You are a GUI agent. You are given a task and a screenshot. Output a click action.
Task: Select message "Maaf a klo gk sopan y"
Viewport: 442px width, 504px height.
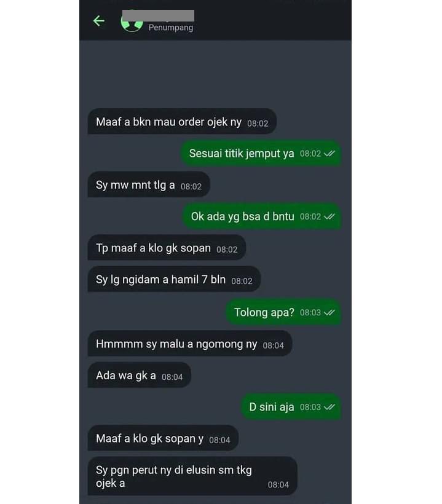click(163, 438)
